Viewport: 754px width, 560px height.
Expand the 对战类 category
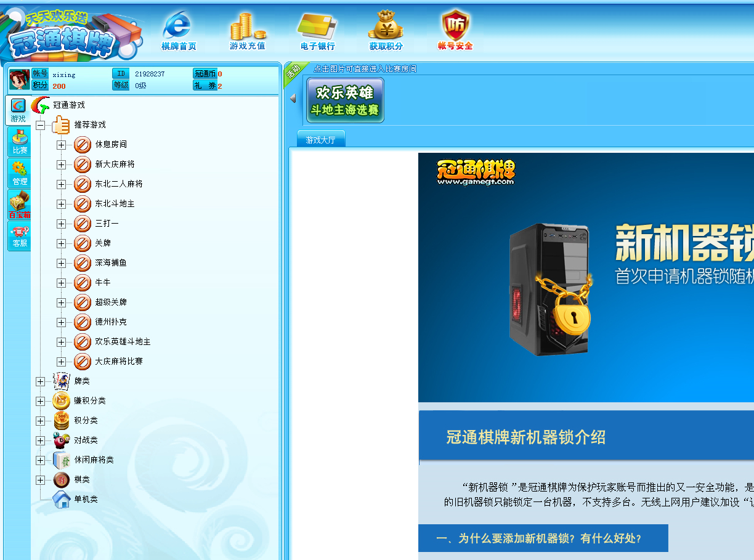click(x=41, y=440)
